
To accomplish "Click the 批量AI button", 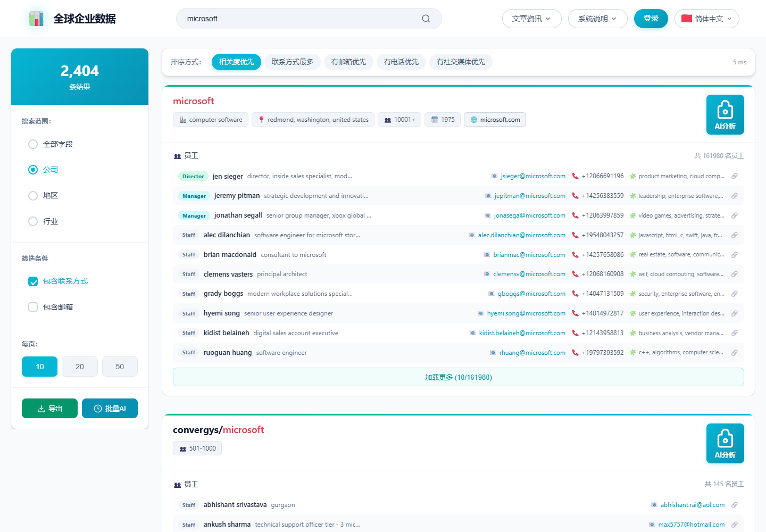I will point(110,409).
